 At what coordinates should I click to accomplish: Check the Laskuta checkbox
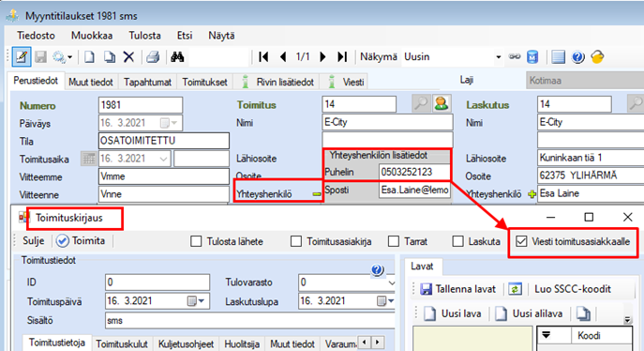pos(457,241)
